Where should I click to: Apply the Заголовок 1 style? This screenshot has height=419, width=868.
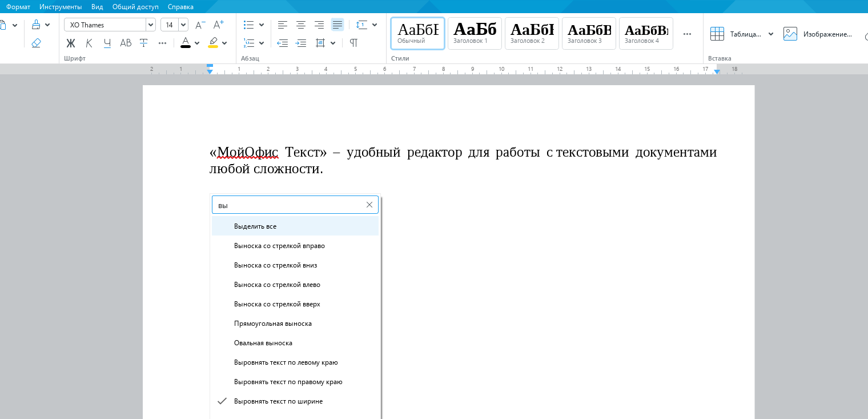tap(475, 33)
